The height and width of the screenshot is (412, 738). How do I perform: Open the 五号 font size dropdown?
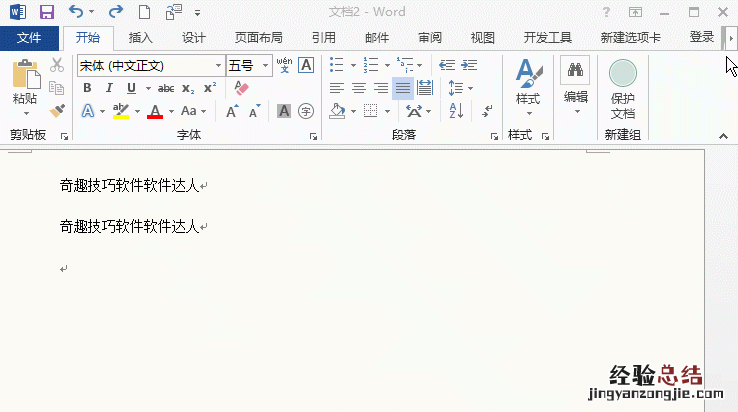(x=265, y=65)
